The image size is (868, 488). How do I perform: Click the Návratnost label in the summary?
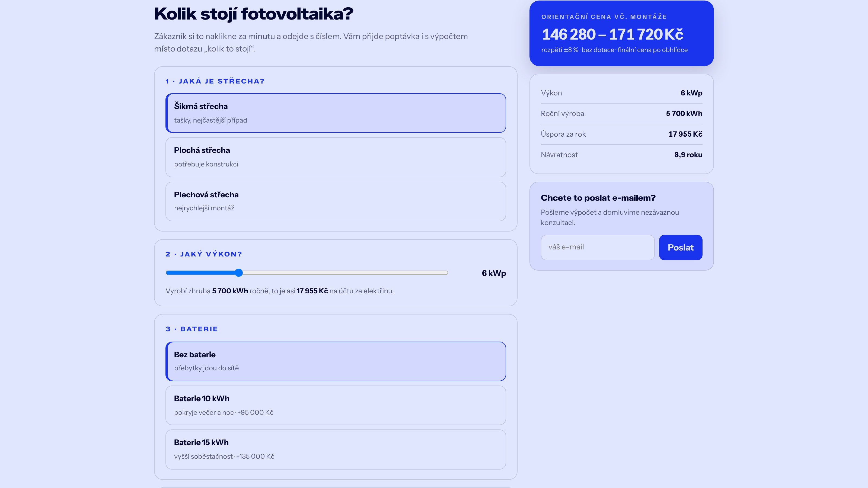(559, 155)
